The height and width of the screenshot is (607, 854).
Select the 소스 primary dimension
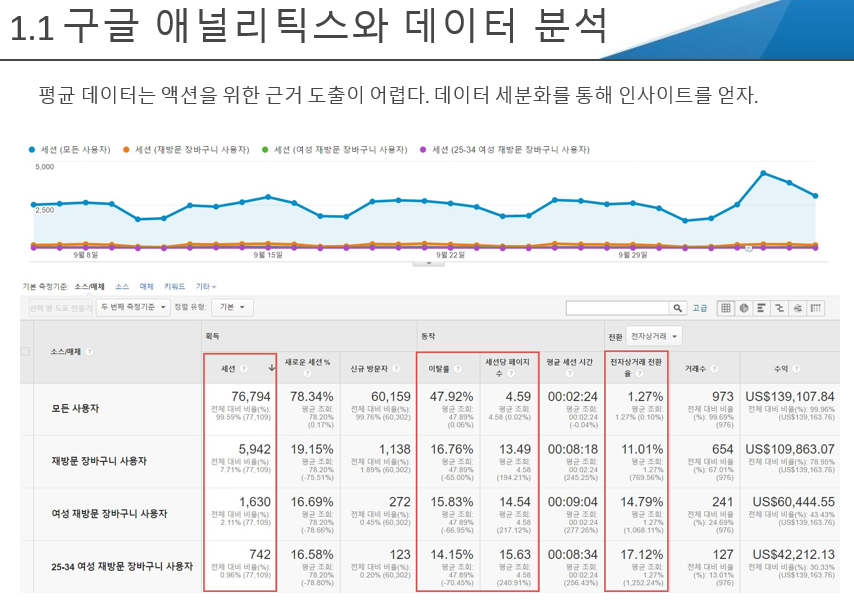coord(122,287)
